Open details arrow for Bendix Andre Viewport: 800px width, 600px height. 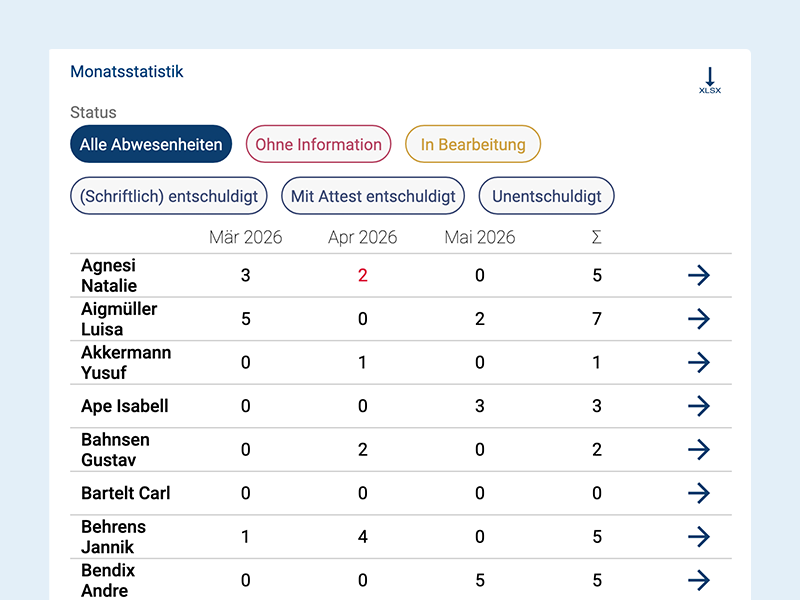pyautogui.click(x=698, y=580)
